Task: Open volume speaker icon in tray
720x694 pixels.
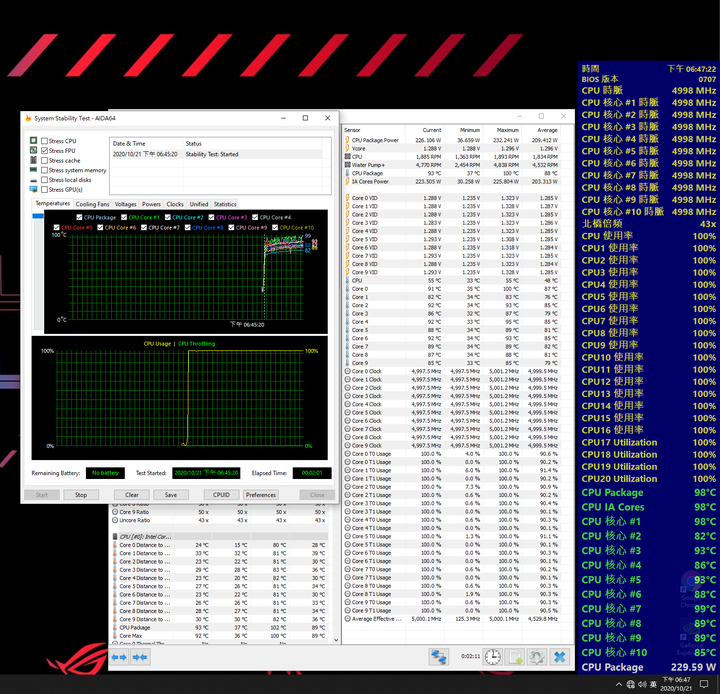Action: (642, 685)
